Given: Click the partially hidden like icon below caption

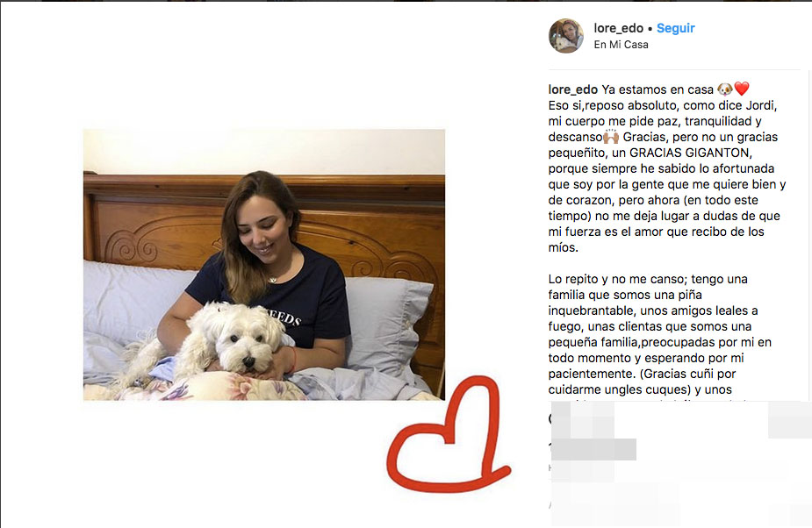Looking at the screenshot, I should point(552,418).
